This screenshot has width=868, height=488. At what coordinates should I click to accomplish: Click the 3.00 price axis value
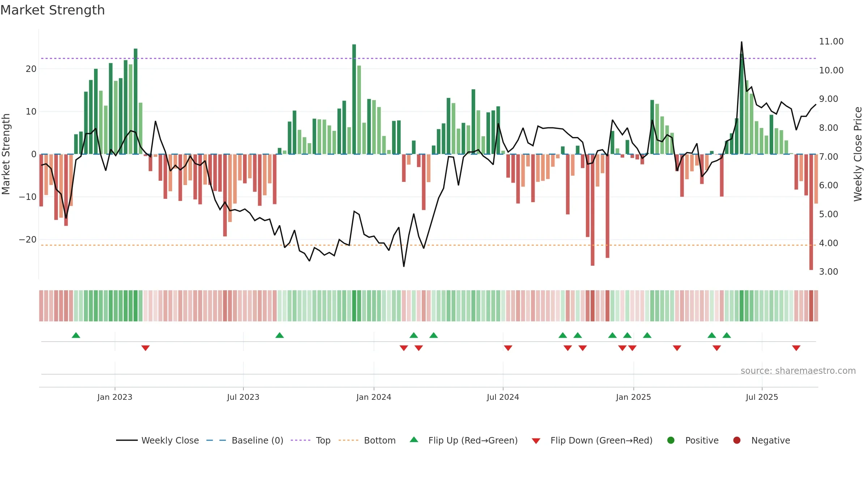(x=828, y=271)
